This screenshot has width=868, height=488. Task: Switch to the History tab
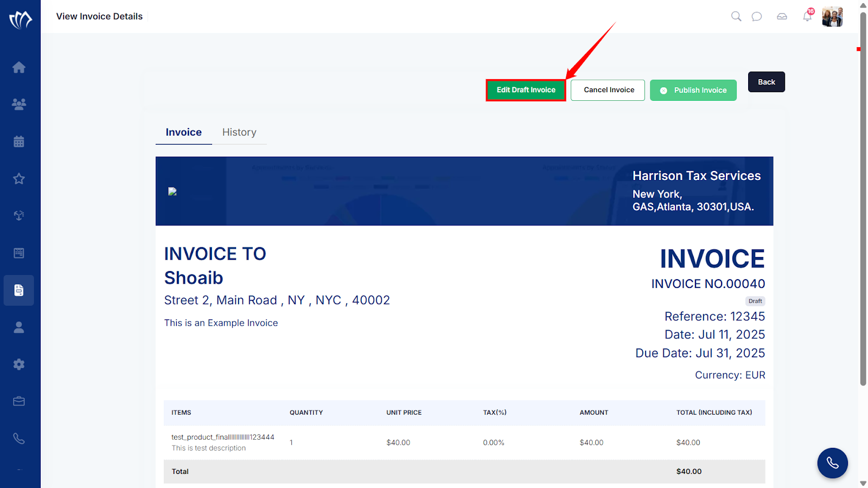pyautogui.click(x=239, y=132)
